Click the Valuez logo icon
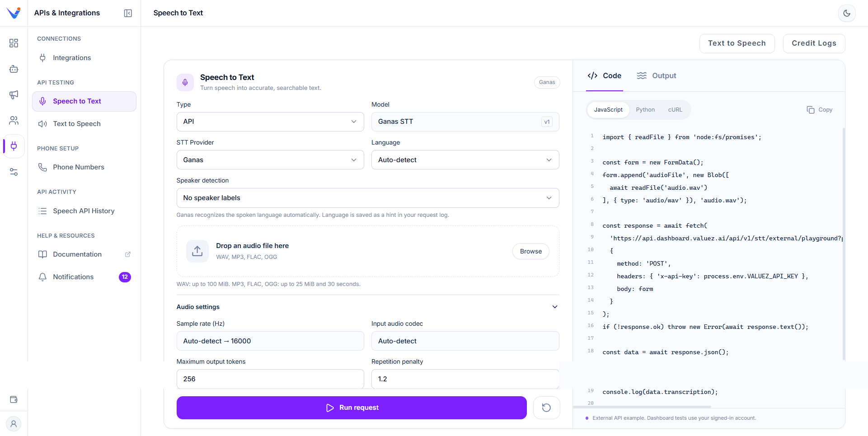868x436 pixels. [14, 13]
